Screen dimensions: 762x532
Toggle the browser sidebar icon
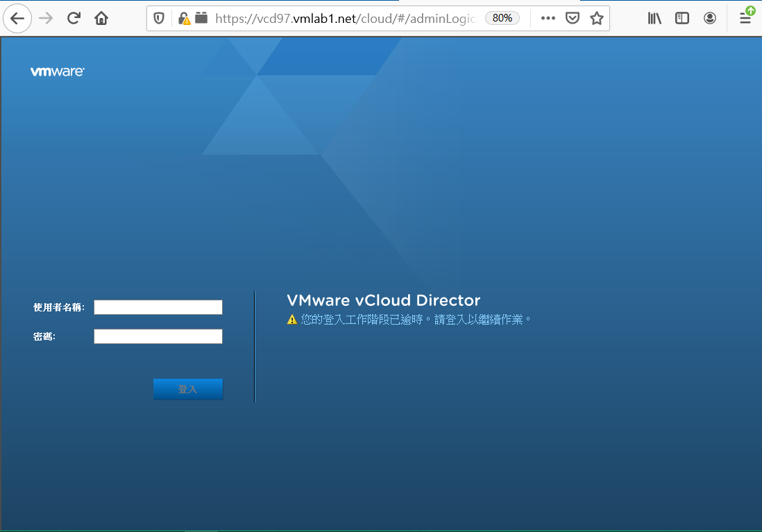tap(681, 17)
